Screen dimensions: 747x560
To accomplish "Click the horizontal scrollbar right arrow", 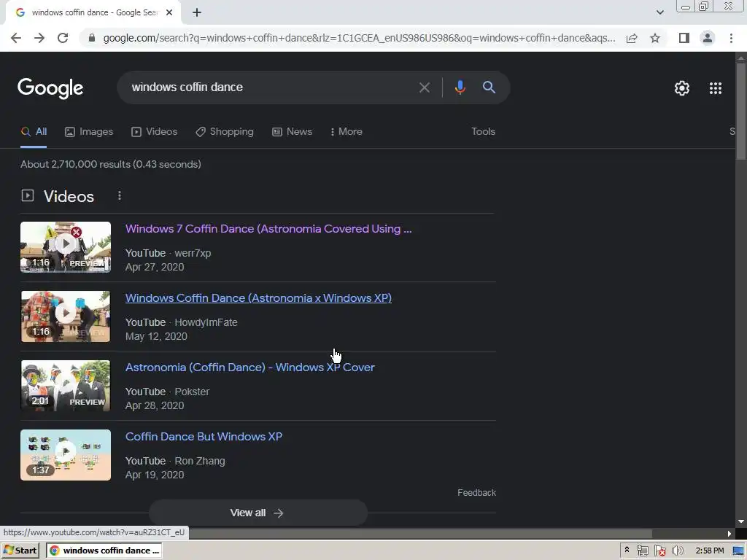I will [729, 533].
